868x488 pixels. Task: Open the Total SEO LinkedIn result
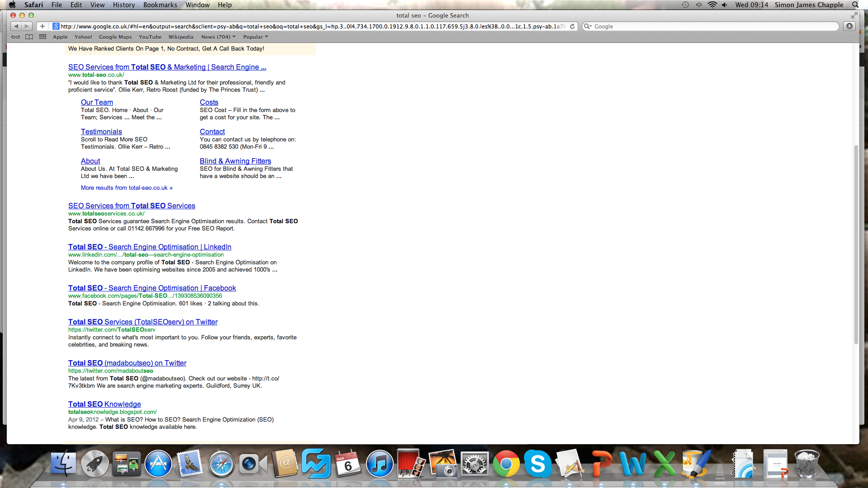tap(150, 247)
